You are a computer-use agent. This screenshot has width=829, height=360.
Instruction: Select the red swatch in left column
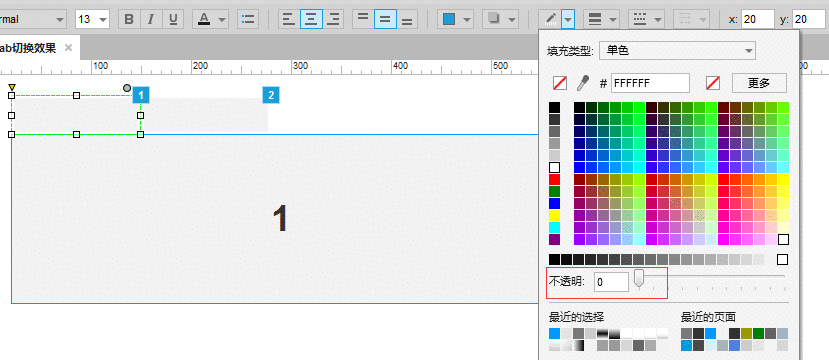click(554, 179)
